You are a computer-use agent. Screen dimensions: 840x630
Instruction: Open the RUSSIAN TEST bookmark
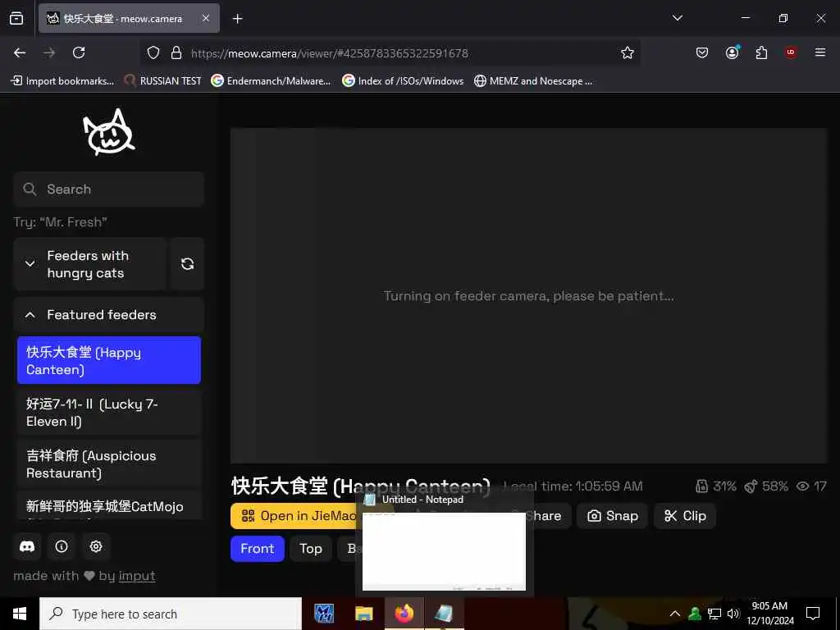coord(163,81)
